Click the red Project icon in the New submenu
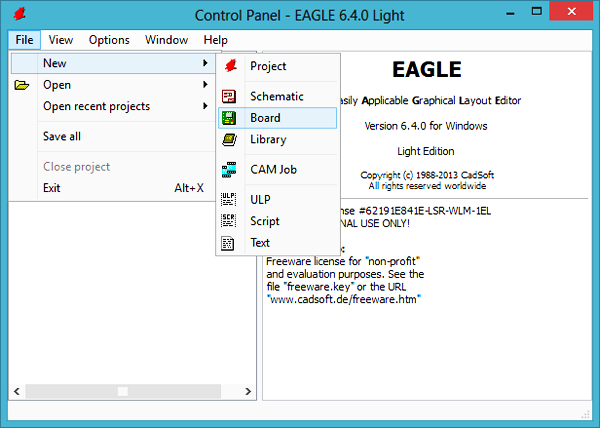The image size is (600, 428). [231, 66]
